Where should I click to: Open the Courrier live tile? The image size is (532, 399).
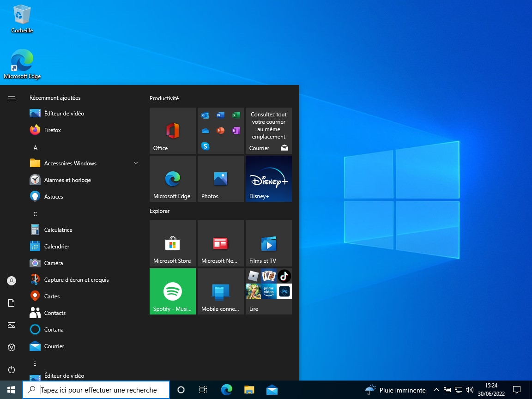point(269,131)
